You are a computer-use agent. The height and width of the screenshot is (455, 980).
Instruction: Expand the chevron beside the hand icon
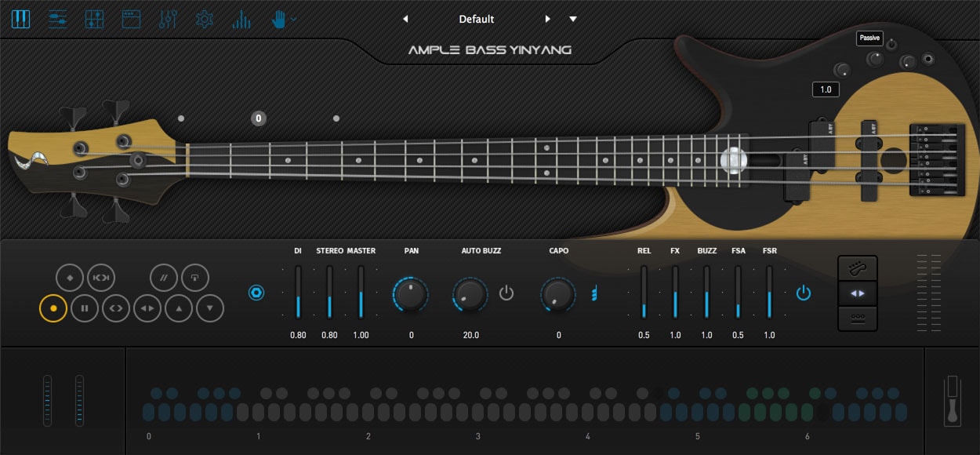point(294,19)
